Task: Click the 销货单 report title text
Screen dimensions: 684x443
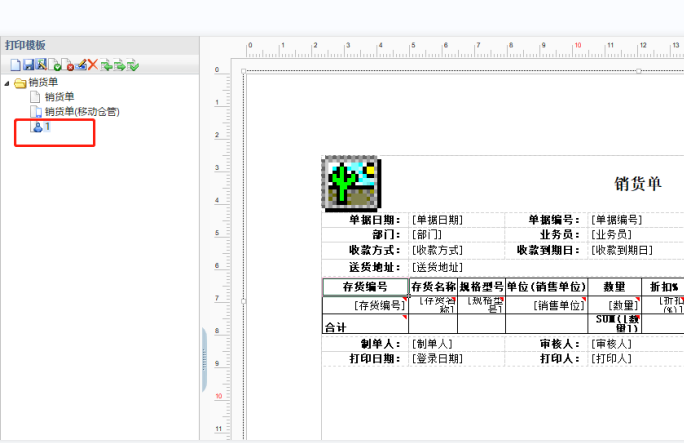Action: click(638, 184)
